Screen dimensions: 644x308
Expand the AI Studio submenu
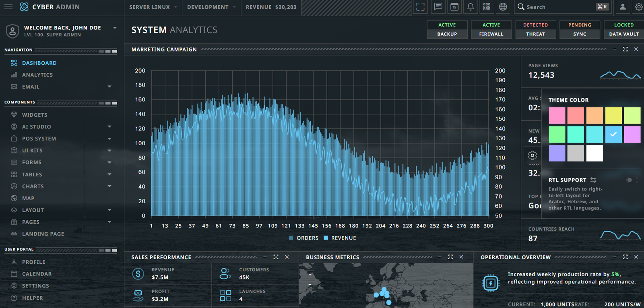(109, 126)
